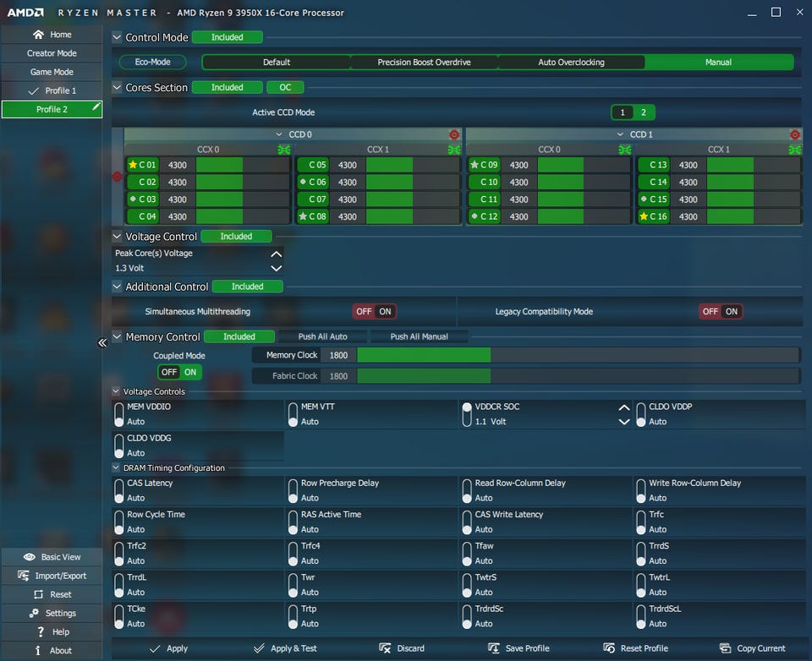Toggle the CLDO VDDP auto switch

tap(640, 415)
